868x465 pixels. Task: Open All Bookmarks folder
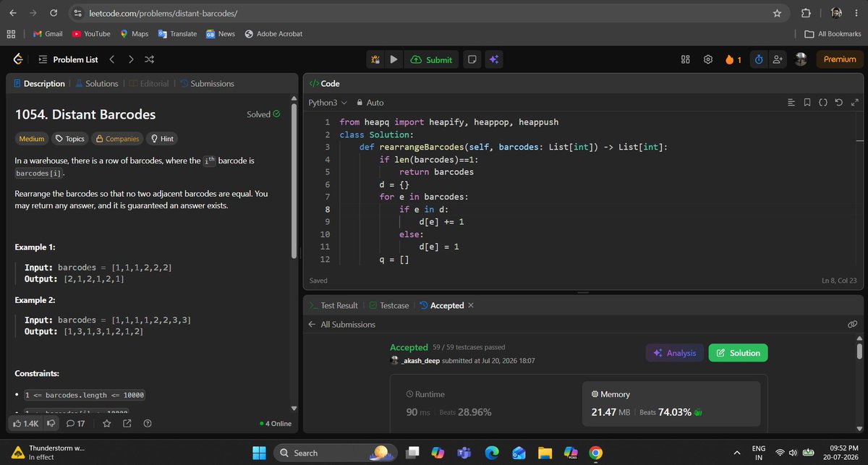(833, 34)
